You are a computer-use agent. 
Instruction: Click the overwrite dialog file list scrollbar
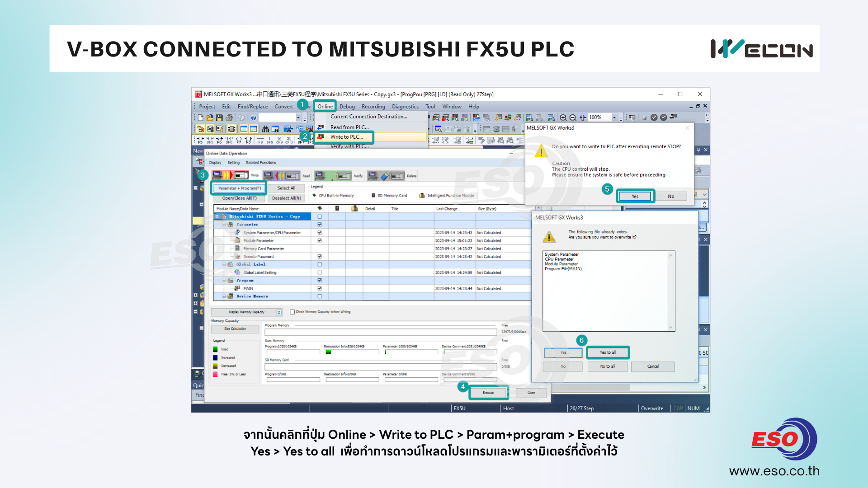671,291
